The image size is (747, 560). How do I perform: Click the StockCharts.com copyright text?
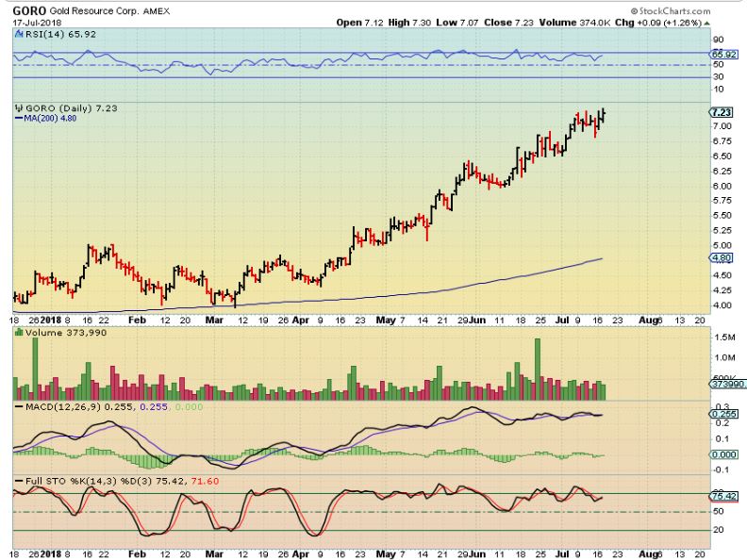[671, 11]
